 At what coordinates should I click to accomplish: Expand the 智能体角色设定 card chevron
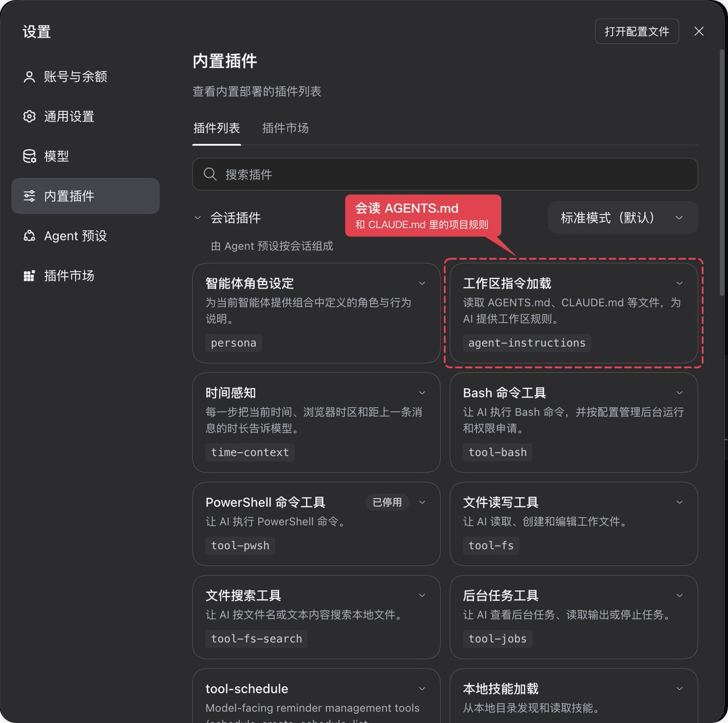coord(422,283)
